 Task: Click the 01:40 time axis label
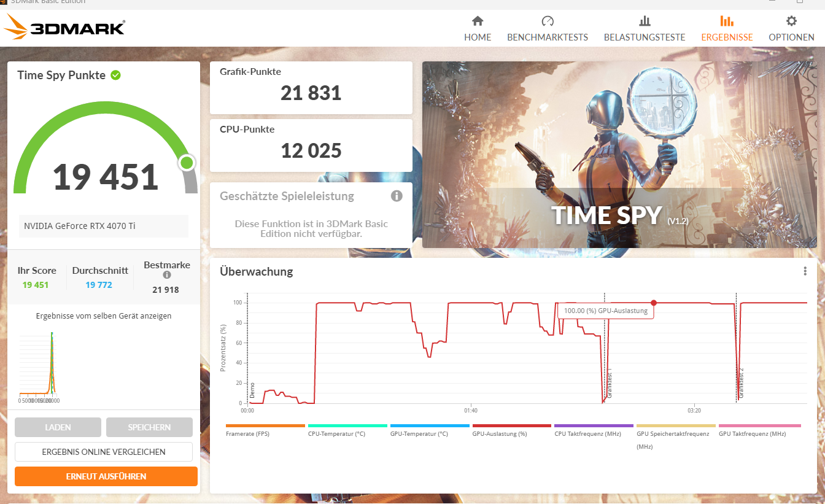[471, 411]
